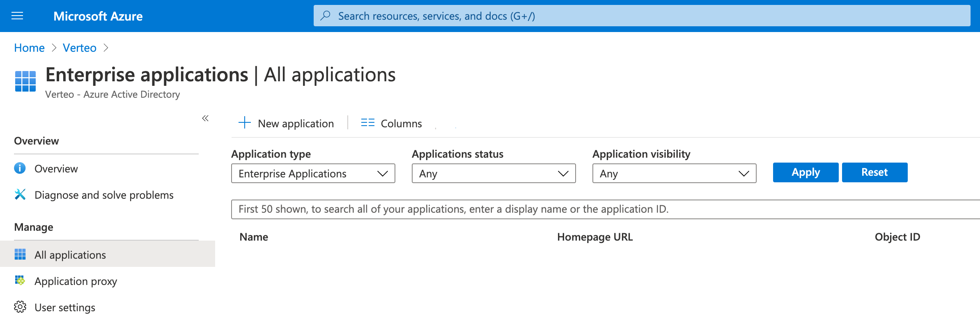Open the Applications status dropdown

pyautogui.click(x=494, y=174)
